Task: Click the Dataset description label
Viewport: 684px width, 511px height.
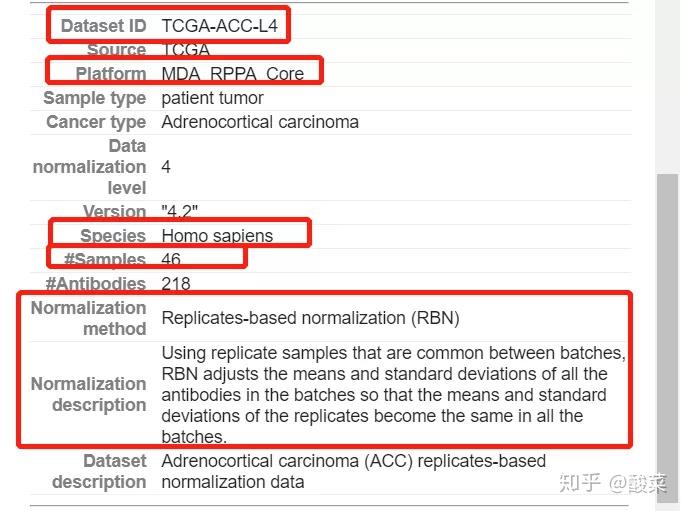Action: [x=99, y=471]
